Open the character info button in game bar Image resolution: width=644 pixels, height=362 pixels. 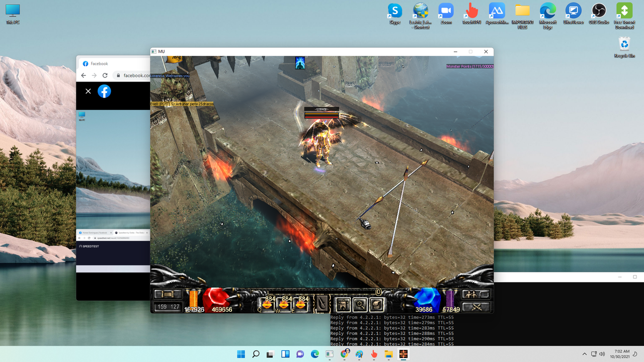click(343, 304)
